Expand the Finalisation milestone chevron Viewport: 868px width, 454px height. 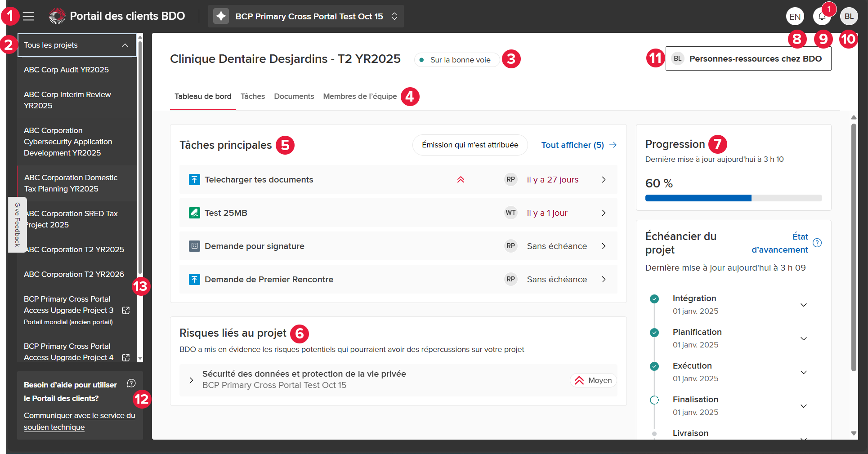point(804,406)
